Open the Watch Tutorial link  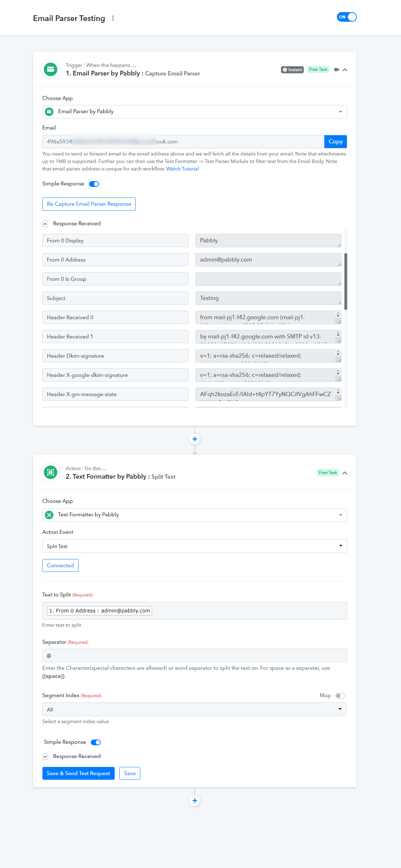[x=182, y=169]
